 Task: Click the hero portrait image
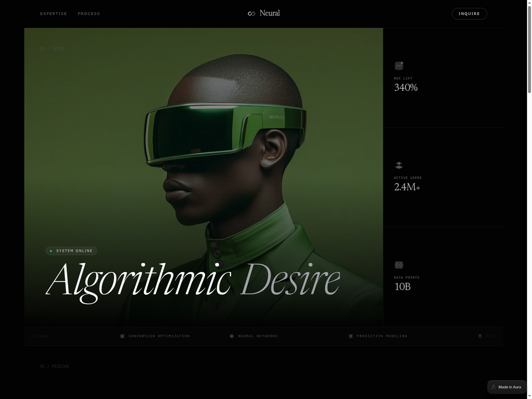click(x=203, y=177)
